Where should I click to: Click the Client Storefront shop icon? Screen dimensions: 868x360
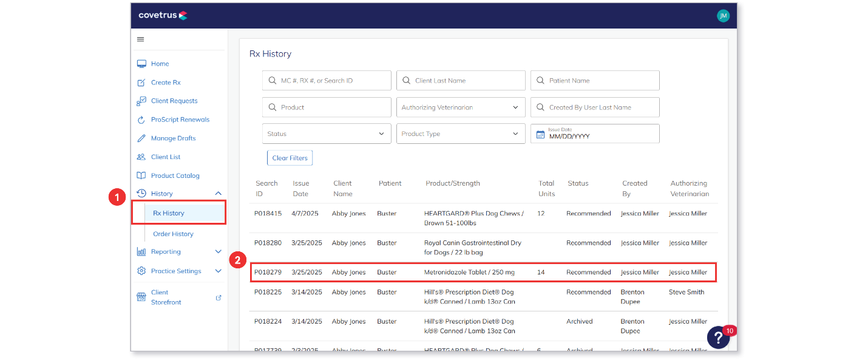(141, 297)
